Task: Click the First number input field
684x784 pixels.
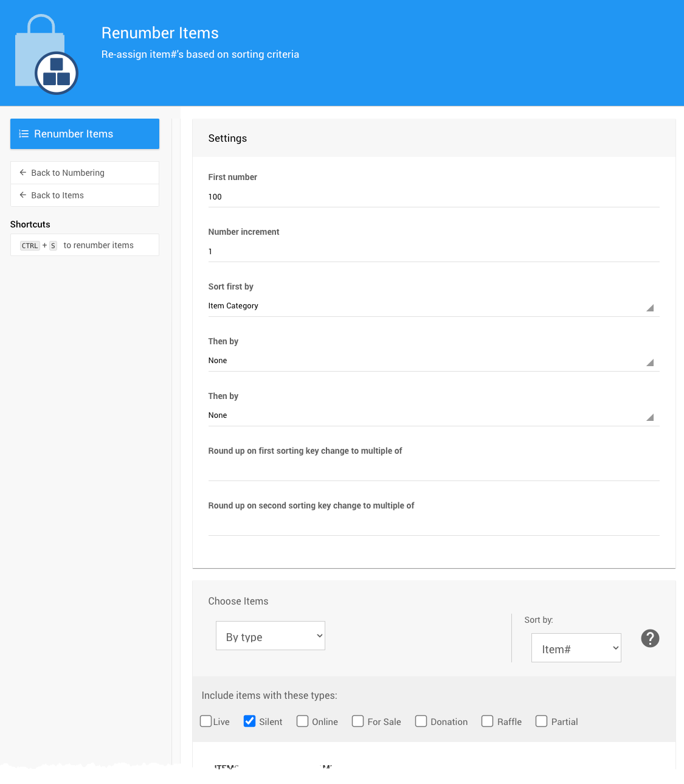Action: tap(433, 197)
